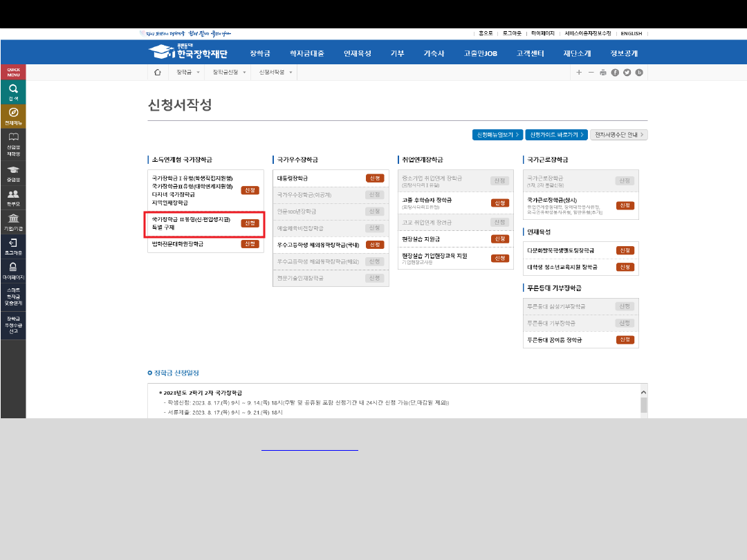Apply for 국가장학금 I유형 via 신청 button
Screen dimensions: 747x560
pyautogui.click(x=250, y=191)
